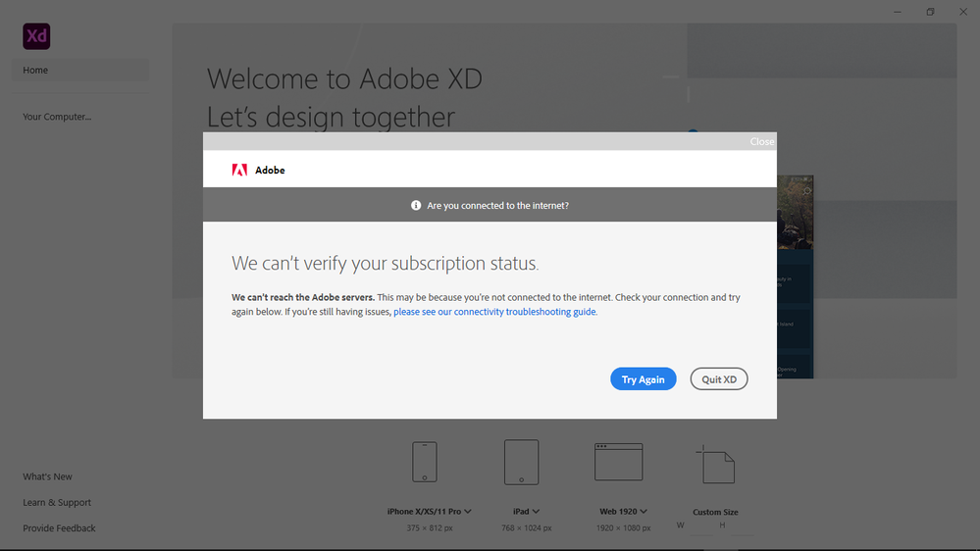
Task: Open Provide Feedback in the sidebar
Action: click(60, 527)
